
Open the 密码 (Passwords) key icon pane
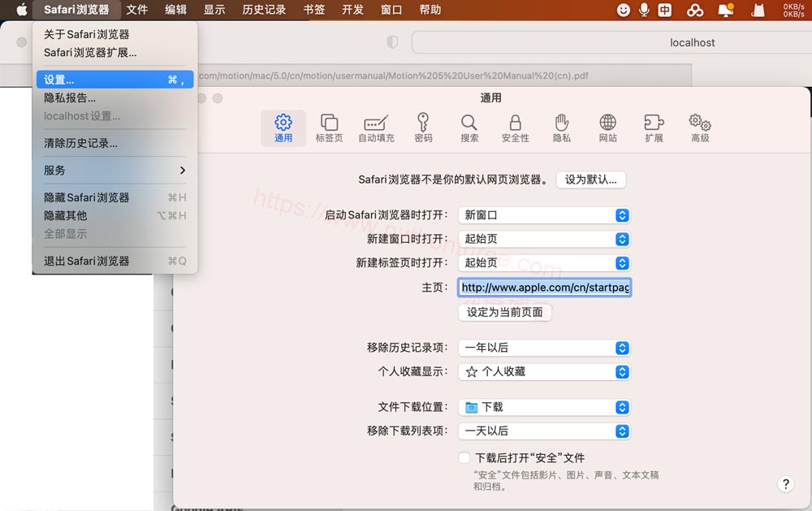coord(423,128)
